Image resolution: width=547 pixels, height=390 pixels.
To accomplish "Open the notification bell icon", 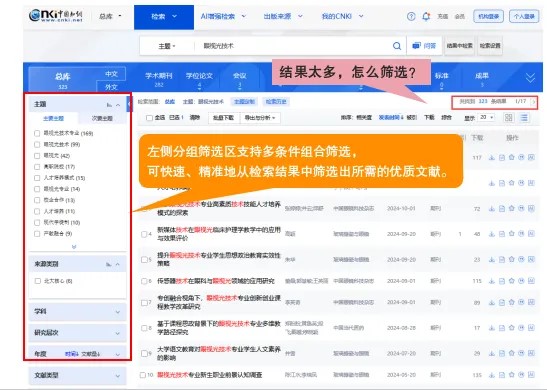I will coord(426,16).
